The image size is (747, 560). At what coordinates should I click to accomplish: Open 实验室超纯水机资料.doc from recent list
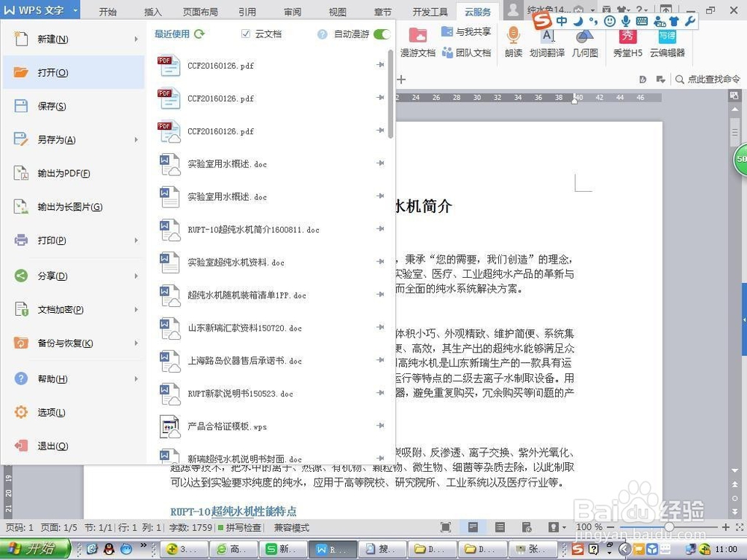270,262
